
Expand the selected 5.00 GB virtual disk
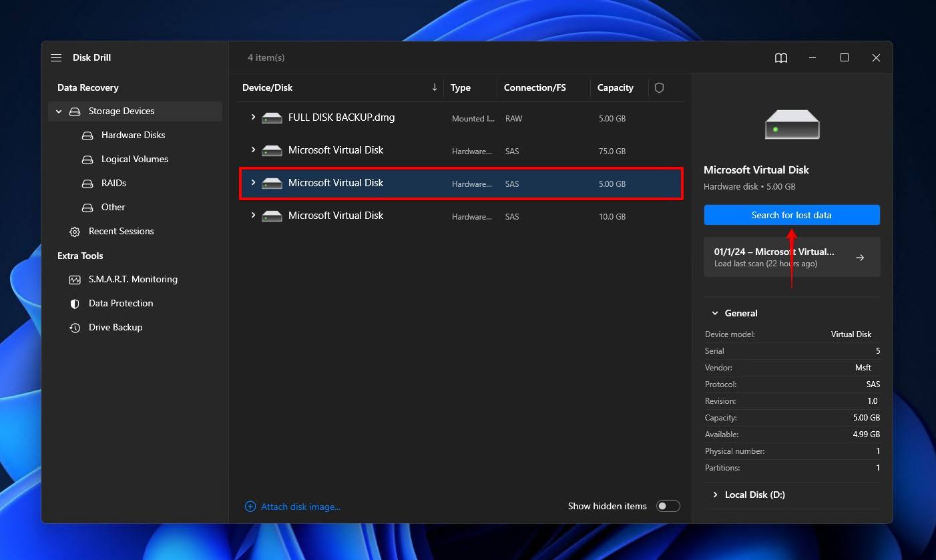point(253,183)
